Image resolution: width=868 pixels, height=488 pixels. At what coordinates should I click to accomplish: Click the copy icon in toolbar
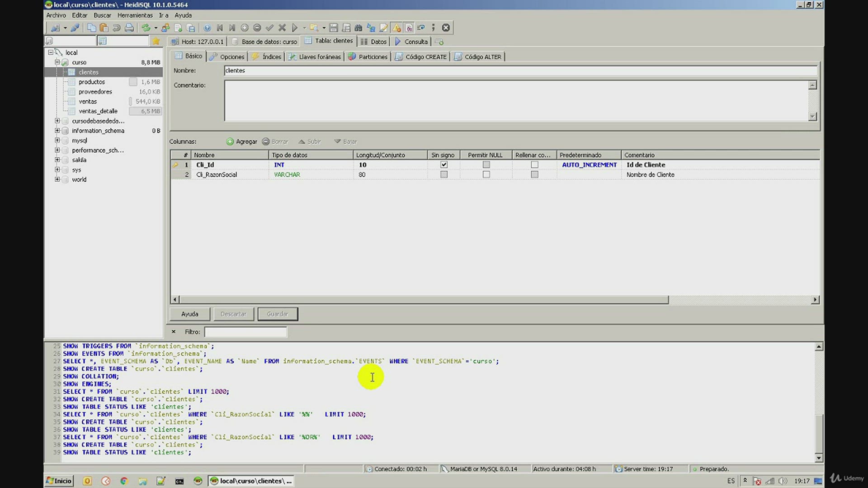click(x=91, y=28)
